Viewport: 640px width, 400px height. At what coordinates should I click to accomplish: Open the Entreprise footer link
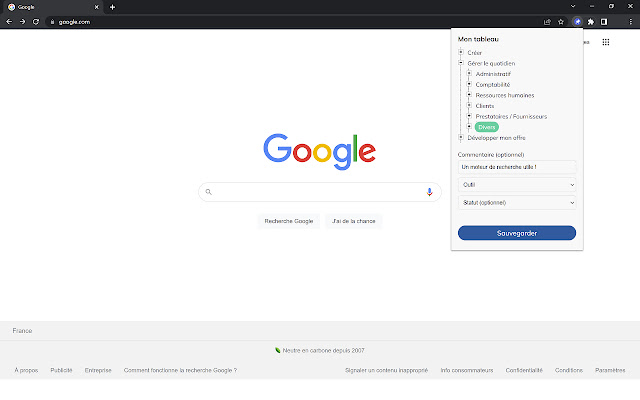point(98,370)
